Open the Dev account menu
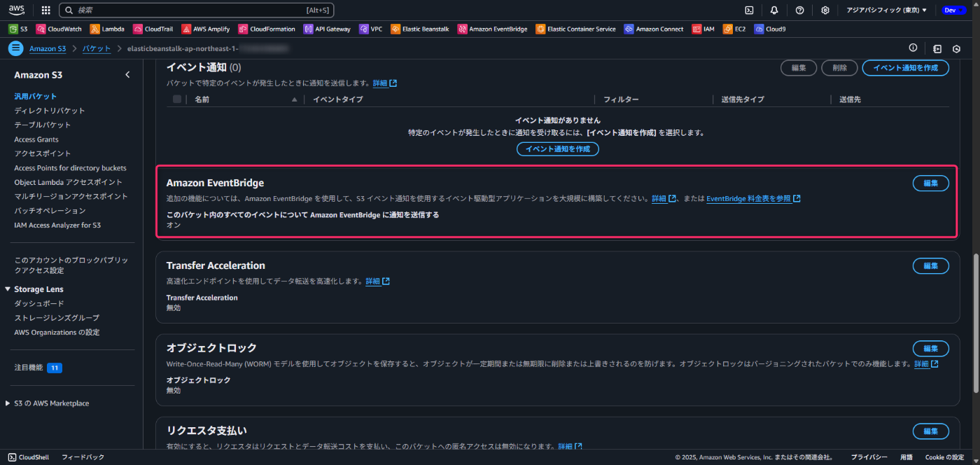Viewport: 980px width, 465px height. click(x=953, y=11)
